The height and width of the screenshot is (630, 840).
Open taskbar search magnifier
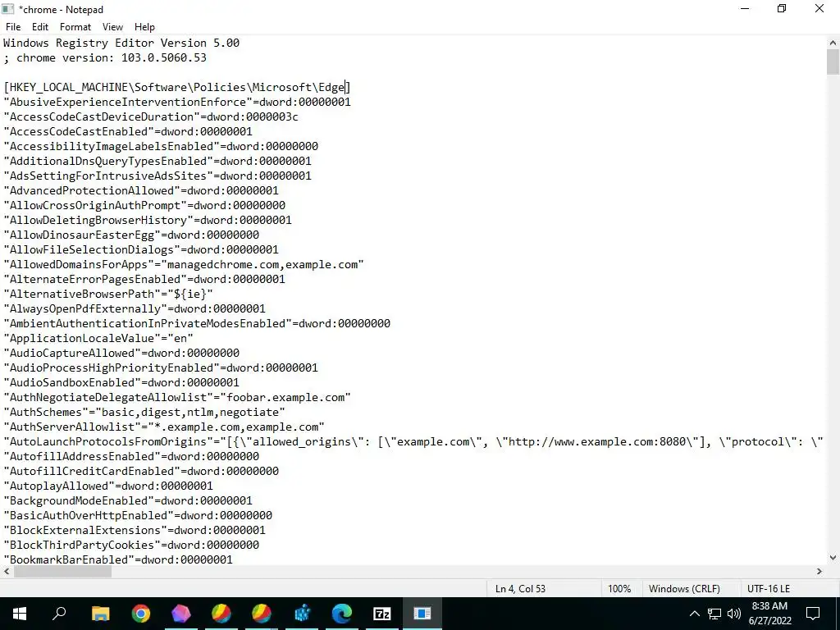59,614
